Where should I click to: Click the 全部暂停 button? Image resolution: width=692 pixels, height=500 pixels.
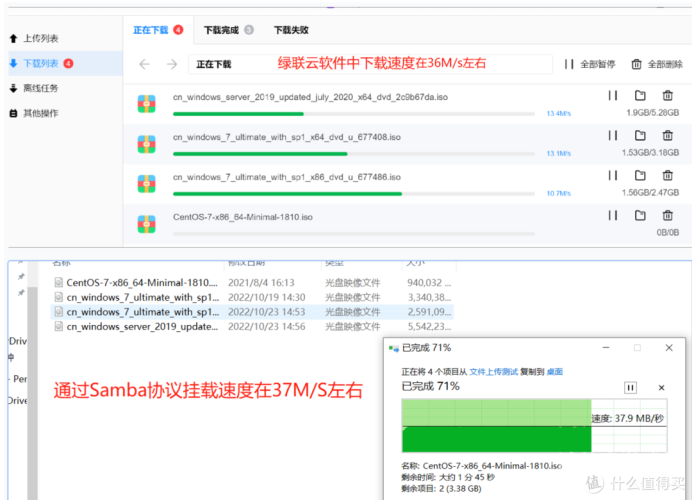(x=590, y=64)
